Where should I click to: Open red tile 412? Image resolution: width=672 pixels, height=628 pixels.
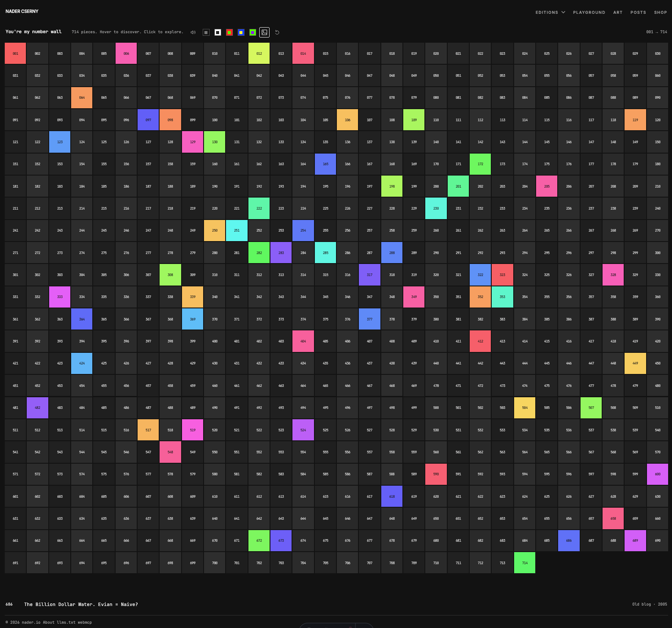tap(480, 341)
